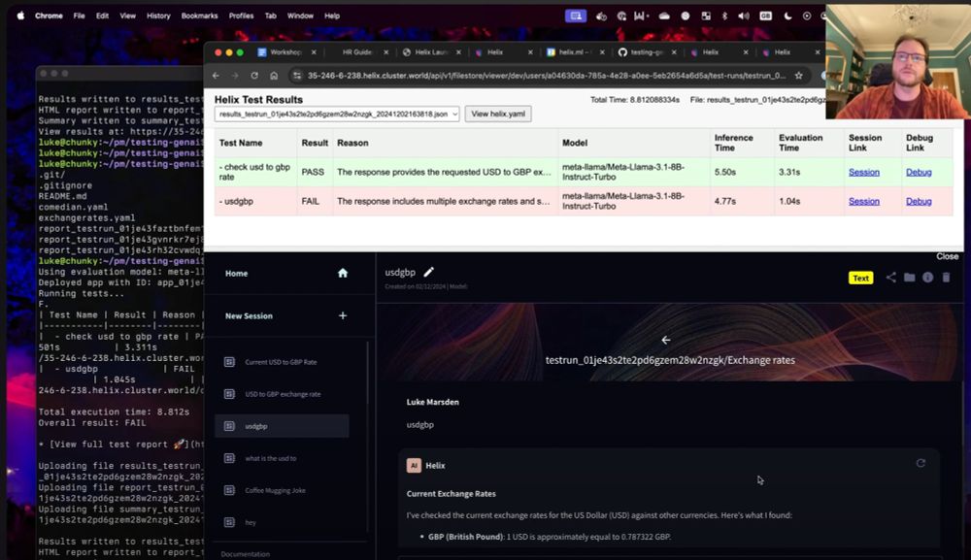Click the address bar URL field
The height and width of the screenshot is (560, 971).
(x=546, y=76)
